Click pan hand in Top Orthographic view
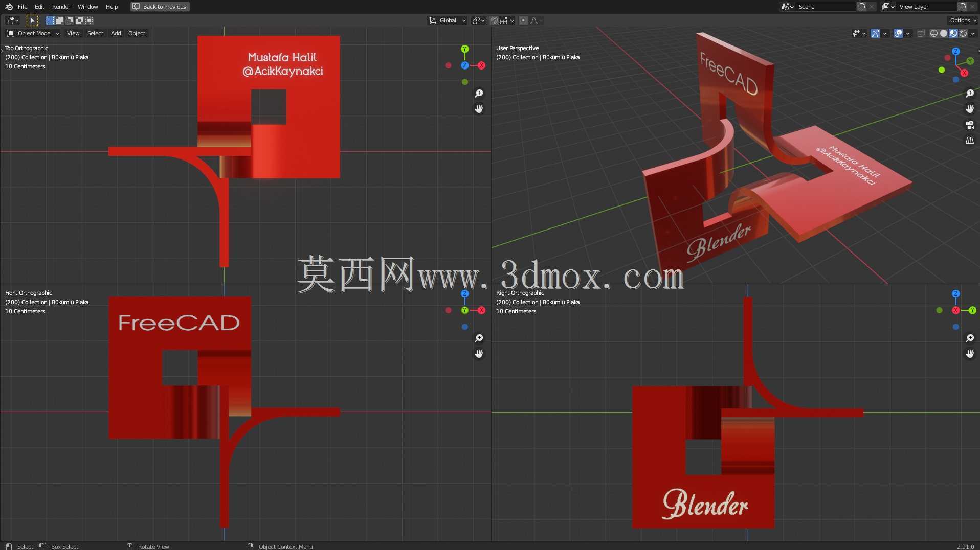The width and height of the screenshot is (980, 550). (479, 109)
